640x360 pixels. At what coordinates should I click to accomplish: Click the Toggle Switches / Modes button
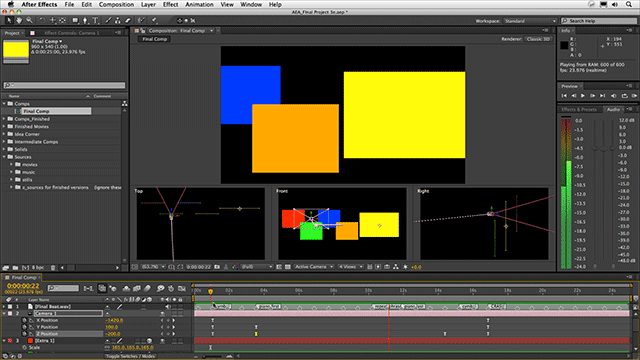(x=131, y=356)
